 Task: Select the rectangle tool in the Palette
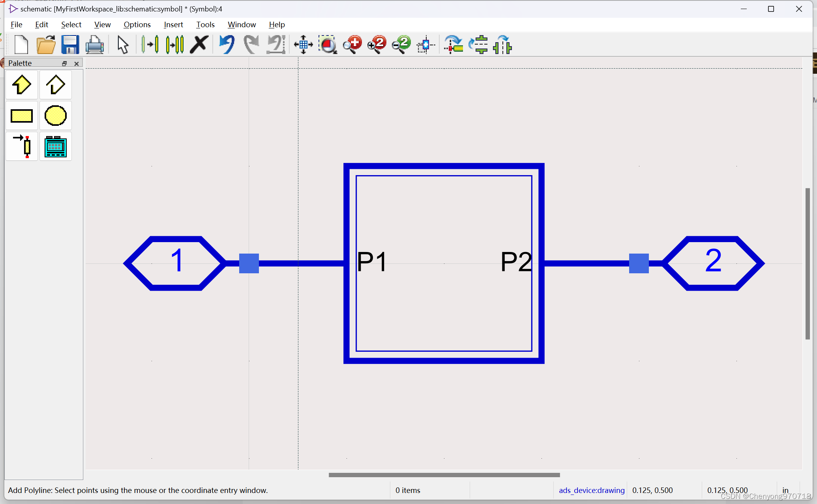pyautogui.click(x=22, y=116)
